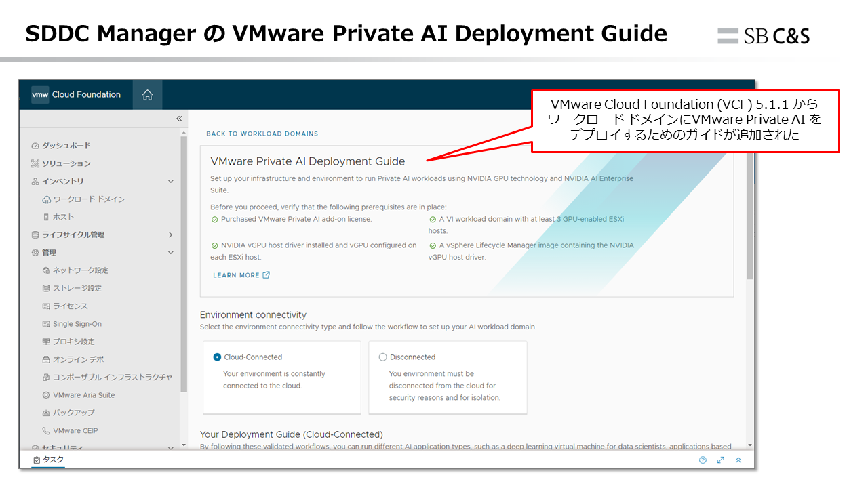Screen dimensions: 868x488
Task: Click 'Purchased VMware Private AI add-on license' text
Action: pyautogui.click(x=296, y=220)
